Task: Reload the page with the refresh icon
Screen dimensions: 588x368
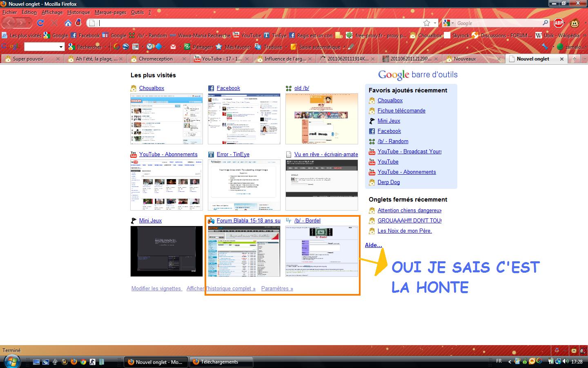Action: tap(40, 23)
